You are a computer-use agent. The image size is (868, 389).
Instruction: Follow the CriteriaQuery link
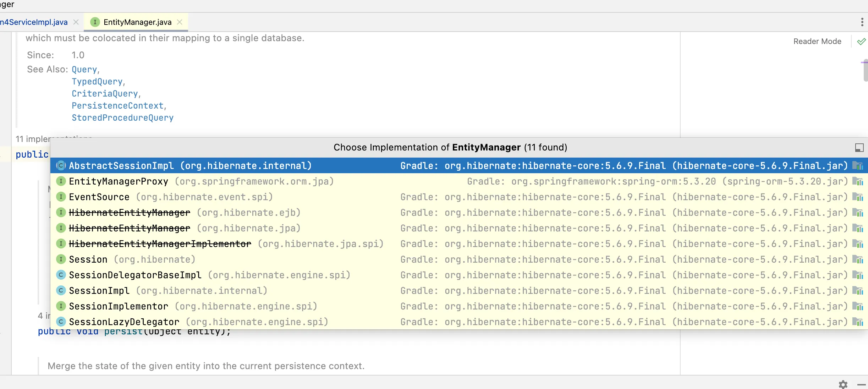click(105, 94)
